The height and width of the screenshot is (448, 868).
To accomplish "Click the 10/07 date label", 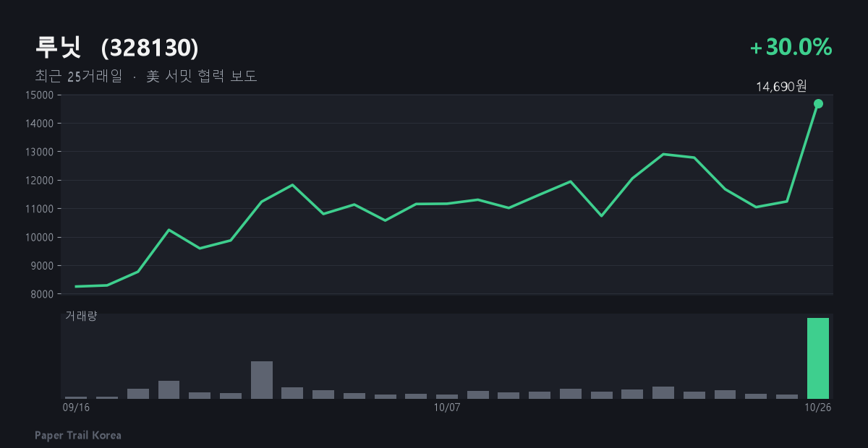I will point(447,408).
